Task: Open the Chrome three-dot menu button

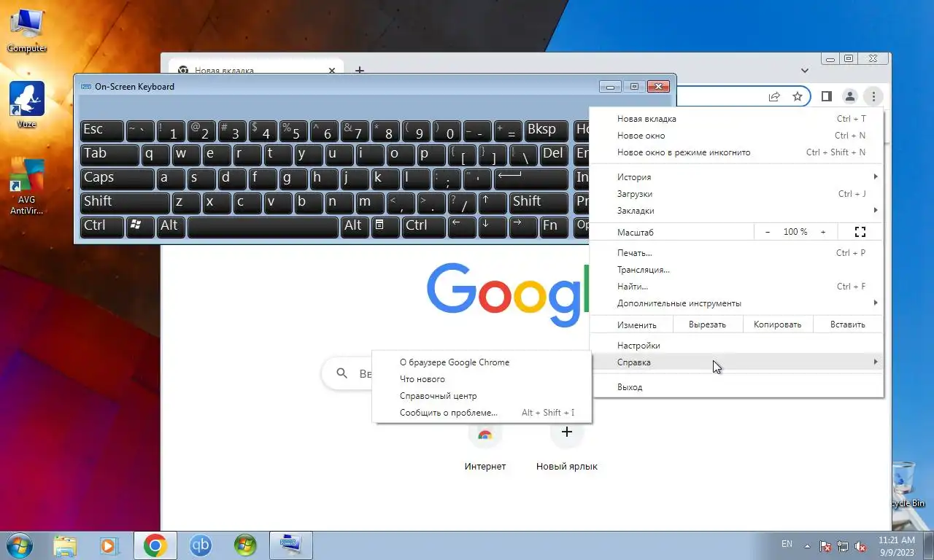Action: (x=873, y=96)
